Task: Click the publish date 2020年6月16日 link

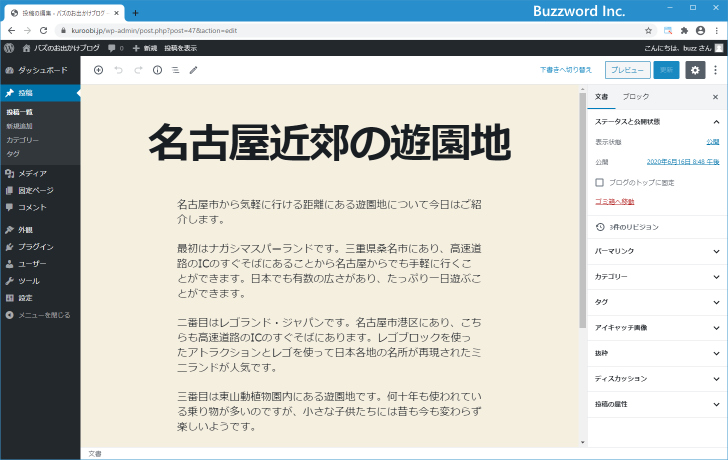Action: pyautogui.click(x=683, y=162)
